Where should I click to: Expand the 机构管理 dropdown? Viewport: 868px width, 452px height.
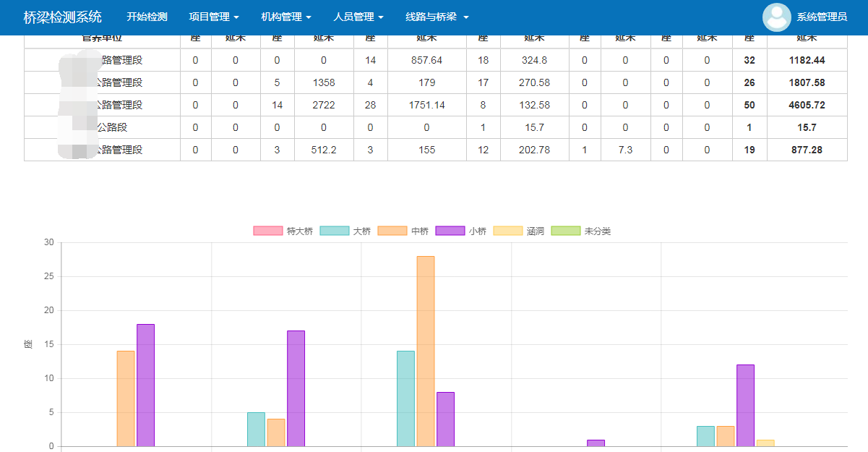286,17
